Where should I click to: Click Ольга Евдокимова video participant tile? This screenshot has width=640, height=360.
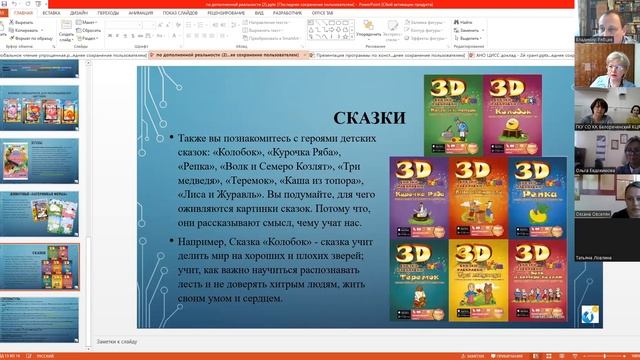click(607, 153)
